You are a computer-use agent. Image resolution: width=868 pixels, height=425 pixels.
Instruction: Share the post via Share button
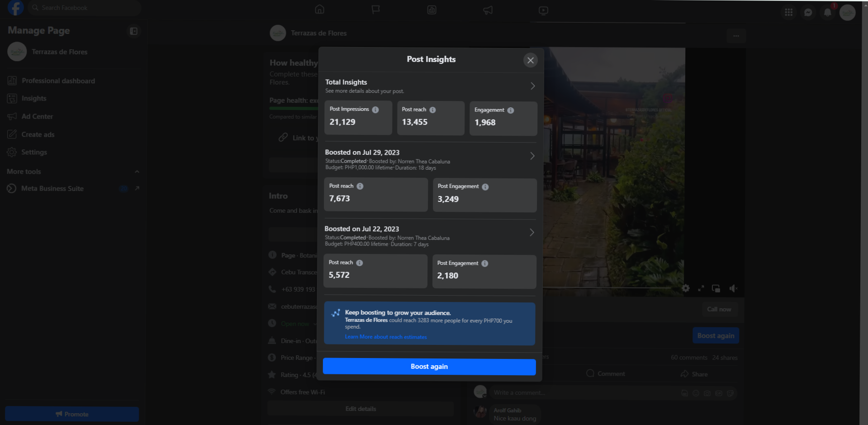(x=694, y=374)
